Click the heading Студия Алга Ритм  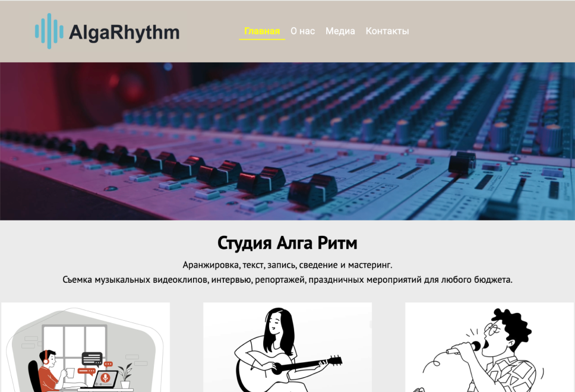[287, 242]
